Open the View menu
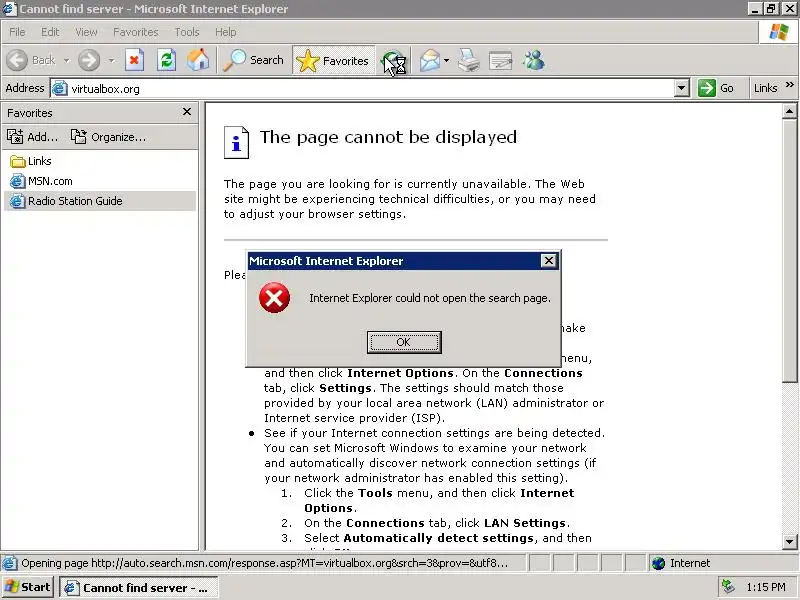Image resolution: width=800 pixels, height=600 pixels. point(86,32)
